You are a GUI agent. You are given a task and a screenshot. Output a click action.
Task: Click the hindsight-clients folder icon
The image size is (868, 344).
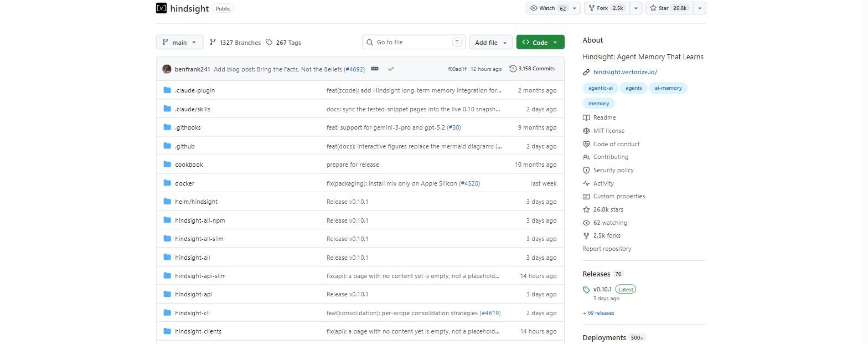167,331
